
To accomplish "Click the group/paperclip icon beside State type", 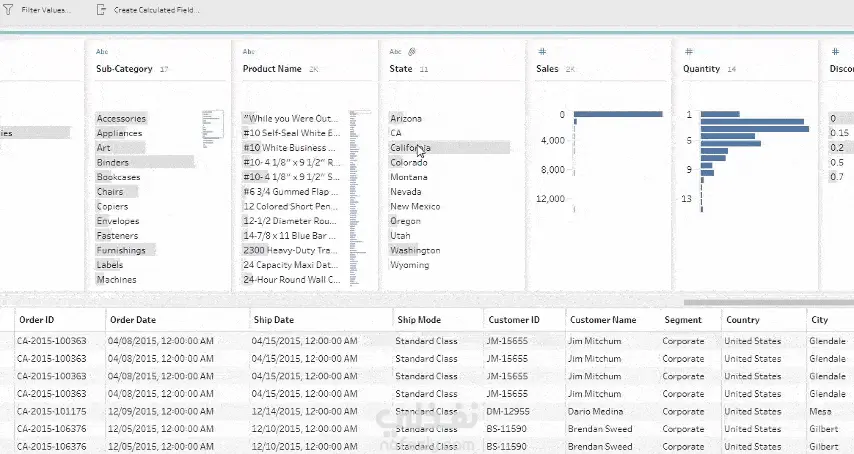I will (412, 52).
